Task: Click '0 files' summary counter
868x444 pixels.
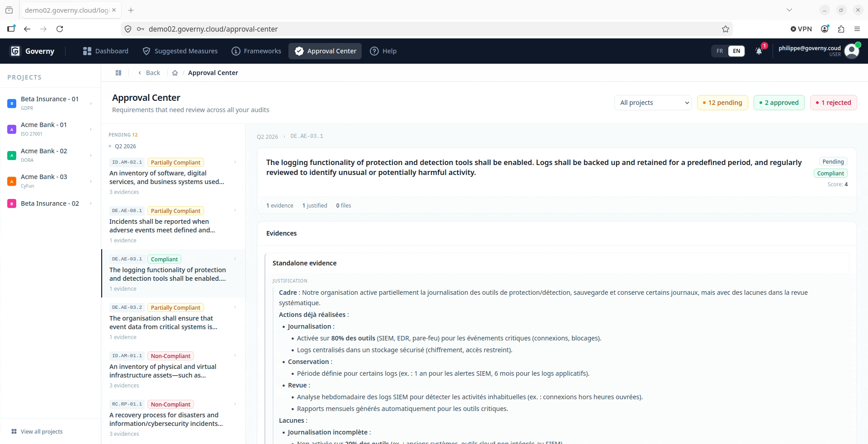Action: [x=344, y=205]
